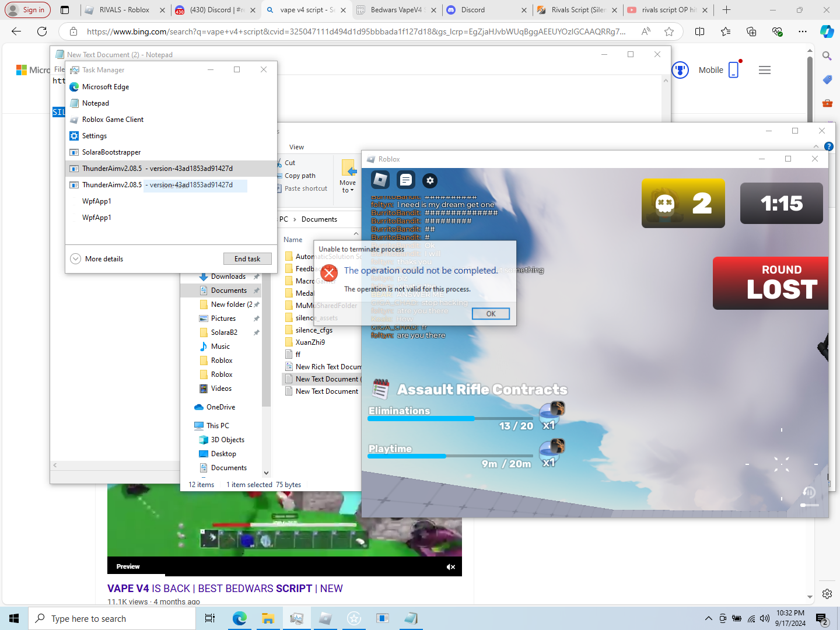840x630 pixels.
Task: Open Edge sidebar search icon
Action: tap(827, 56)
